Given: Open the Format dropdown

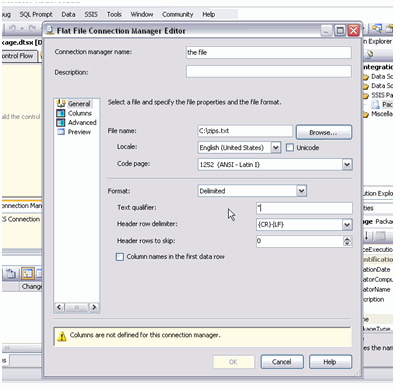Looking at the screenshot, I should [x=301, y=191].
